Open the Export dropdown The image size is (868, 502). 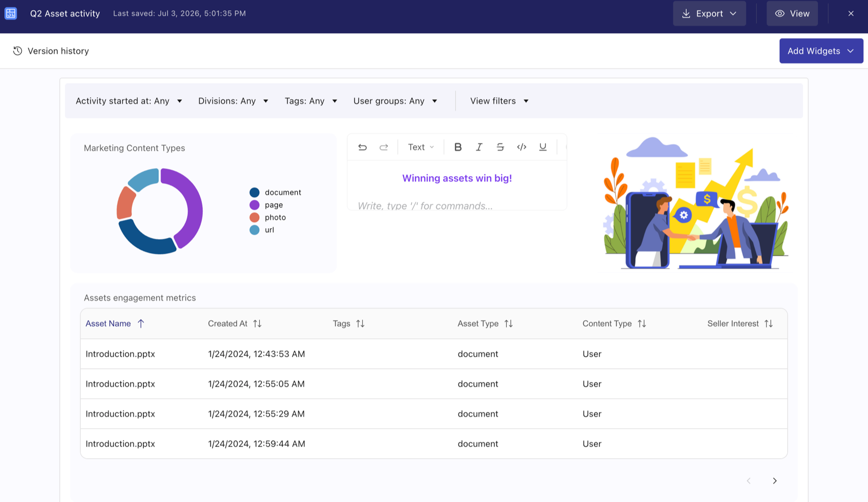(x=710, y=14)
